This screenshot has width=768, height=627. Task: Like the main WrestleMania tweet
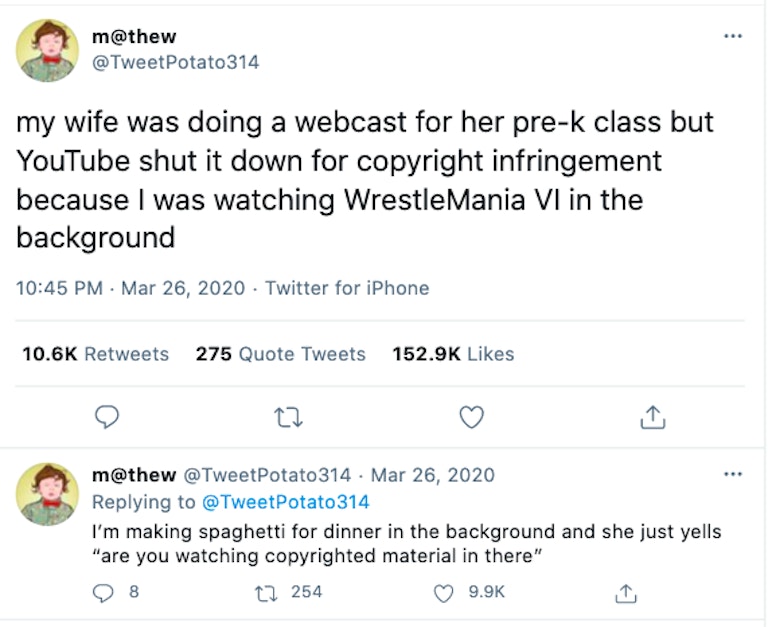(x=471, y=417)
